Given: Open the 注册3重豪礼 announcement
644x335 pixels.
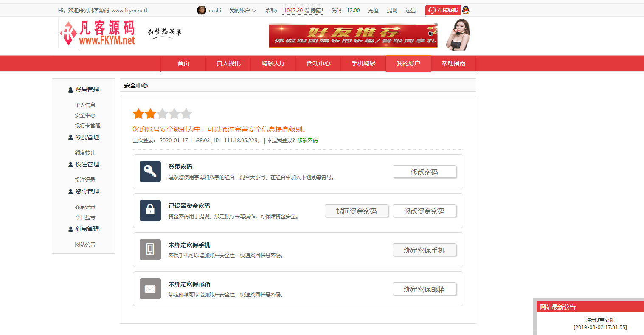Looking at the screenshot, I should [x=599, y=319].
